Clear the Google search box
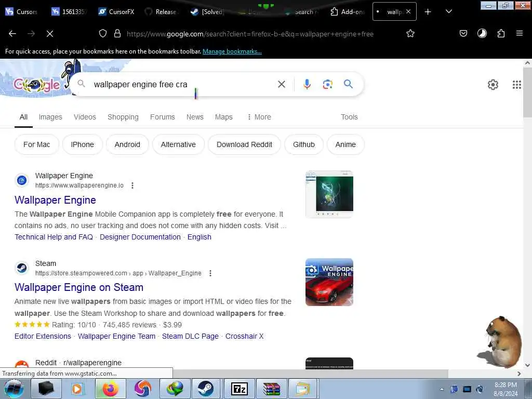The width and height of the screenshot is (532, 399). [282, 84]
